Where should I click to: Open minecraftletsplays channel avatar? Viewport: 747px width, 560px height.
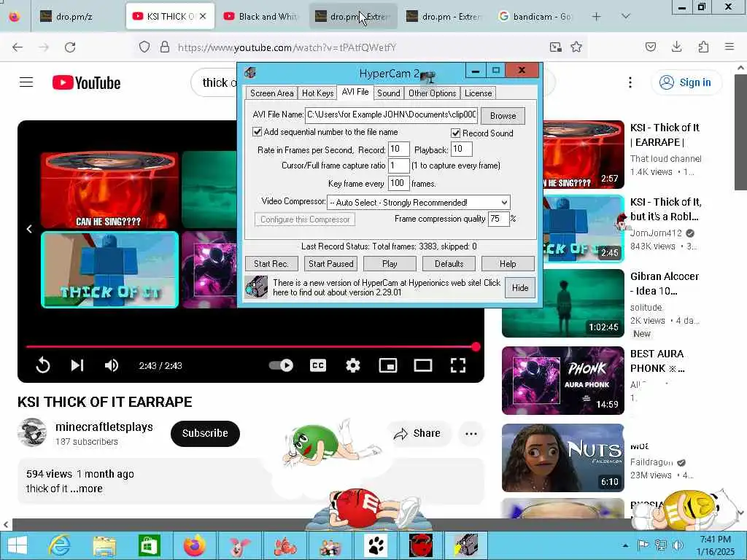(x=32, y=432)
